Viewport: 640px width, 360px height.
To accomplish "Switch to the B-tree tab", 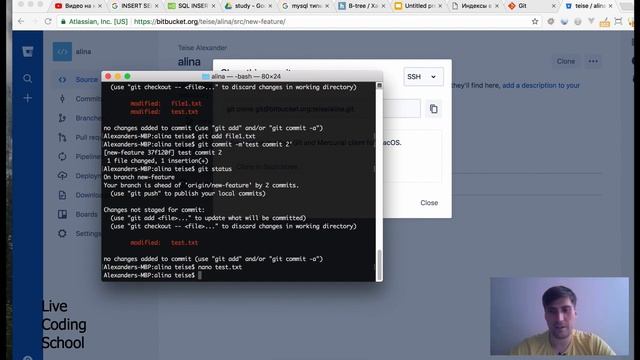I will (362, 6).
